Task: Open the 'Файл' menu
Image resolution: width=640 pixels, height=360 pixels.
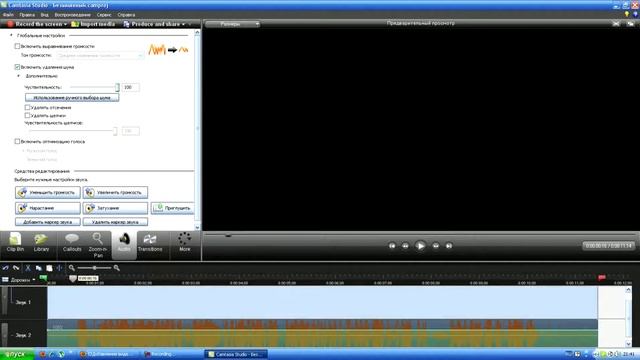Action: click(8, 15)
